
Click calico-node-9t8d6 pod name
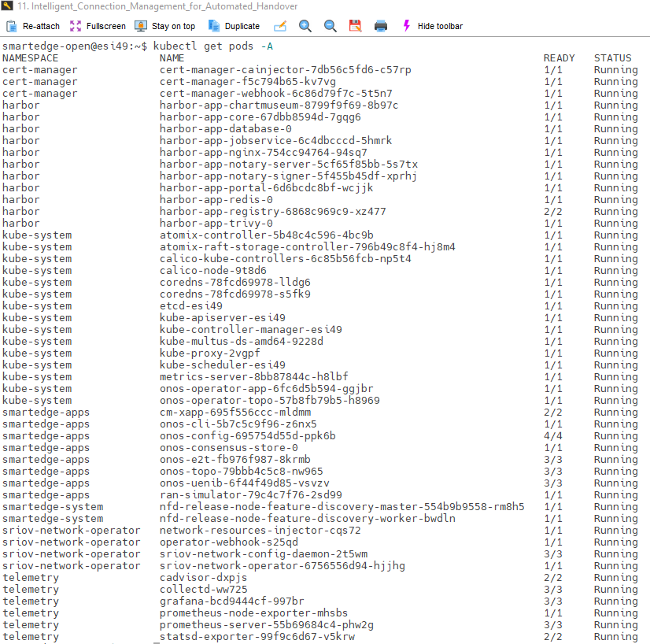point(213,271)
